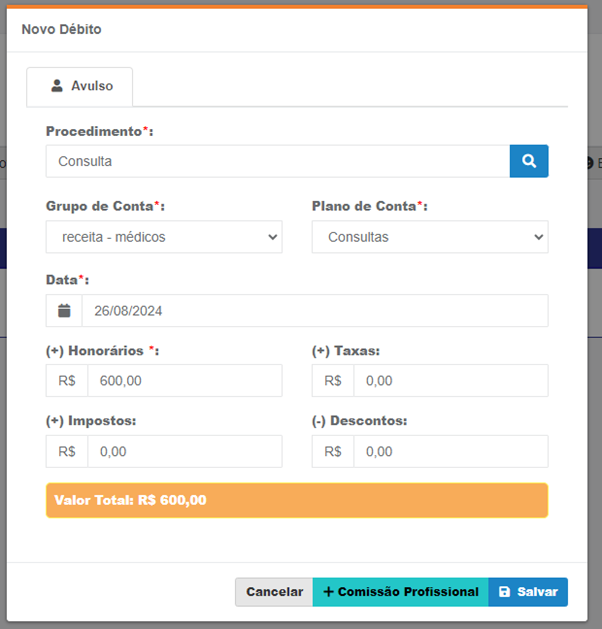Click the magnifier search icon for Procedimento
Viewport: 602px width, 629px height.
(x=529, y=161)
